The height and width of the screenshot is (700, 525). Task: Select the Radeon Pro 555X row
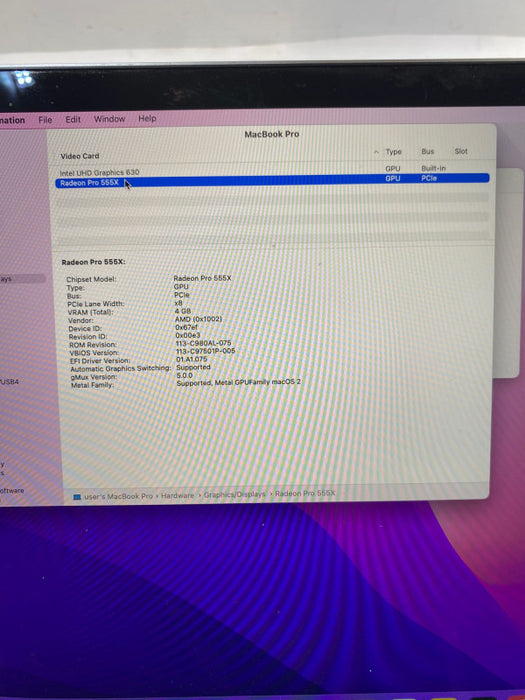(272, 179)
